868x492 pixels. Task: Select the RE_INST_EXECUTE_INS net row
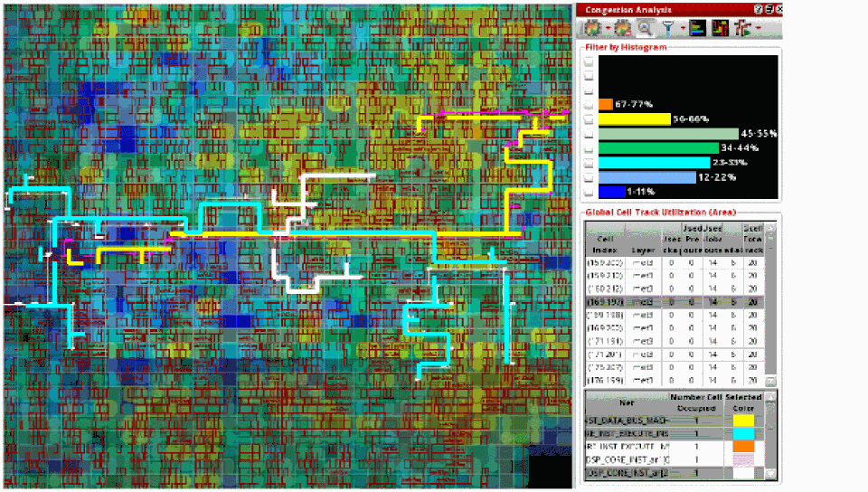(x=675, y=433)
